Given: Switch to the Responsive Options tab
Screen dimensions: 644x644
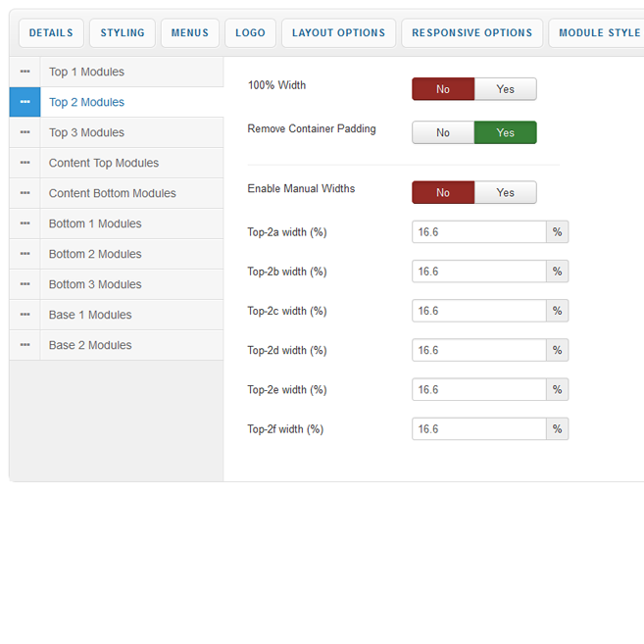Looking at the screenshot, I should point(471,33).
